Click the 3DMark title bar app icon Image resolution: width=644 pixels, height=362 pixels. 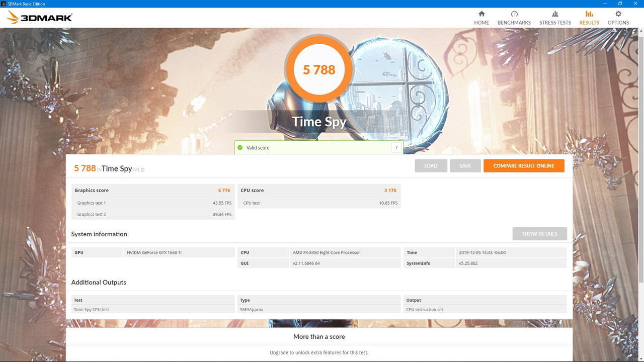click(x=4, y=4)
